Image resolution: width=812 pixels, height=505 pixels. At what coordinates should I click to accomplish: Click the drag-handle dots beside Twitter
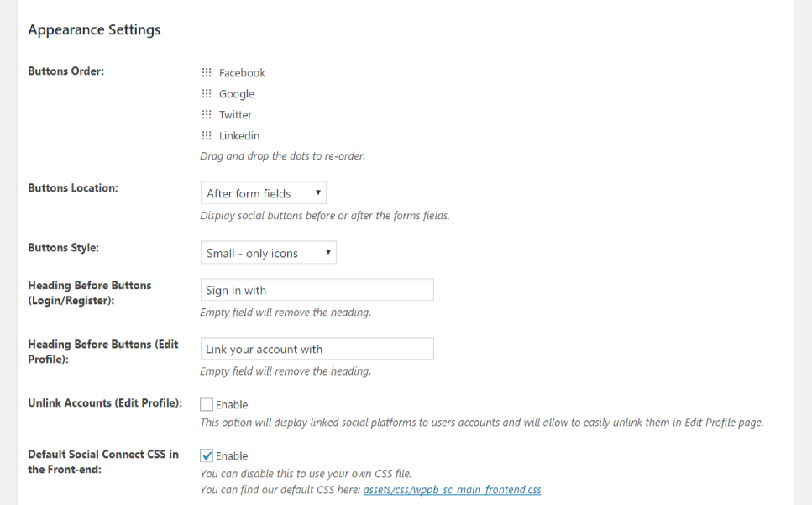click(x=207, y=114)
